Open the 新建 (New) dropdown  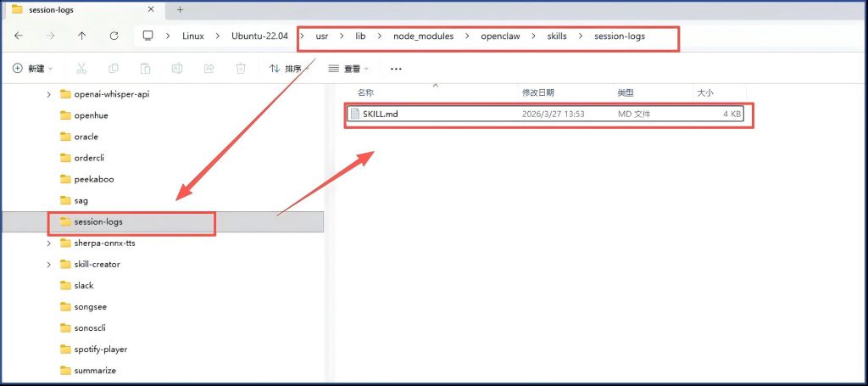[x=32, y=68]
